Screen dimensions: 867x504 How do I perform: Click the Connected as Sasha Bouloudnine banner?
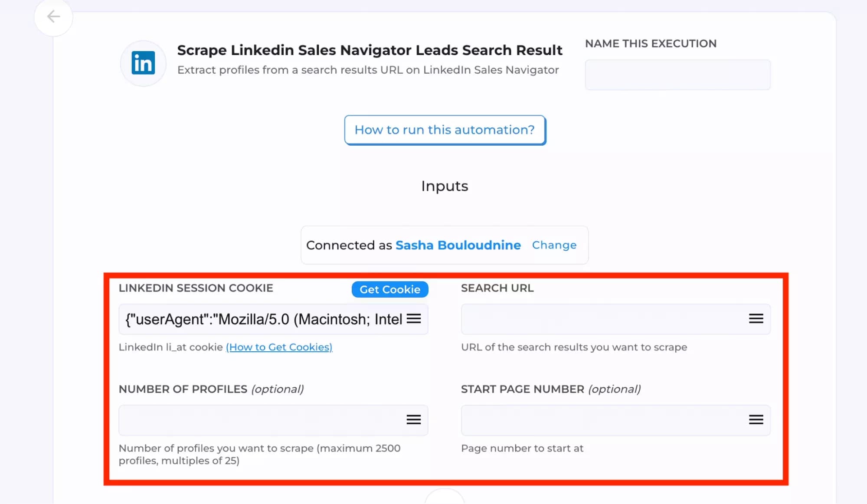[x=444, y=245]
